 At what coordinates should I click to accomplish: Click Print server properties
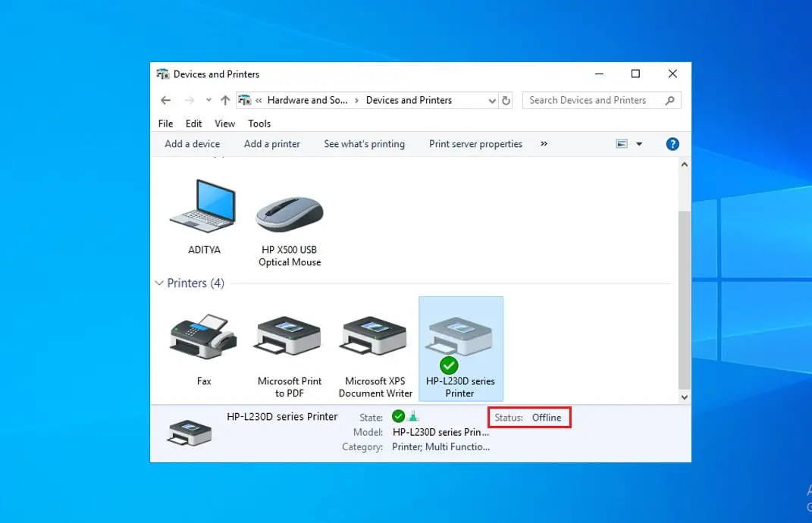coord(475,144)
